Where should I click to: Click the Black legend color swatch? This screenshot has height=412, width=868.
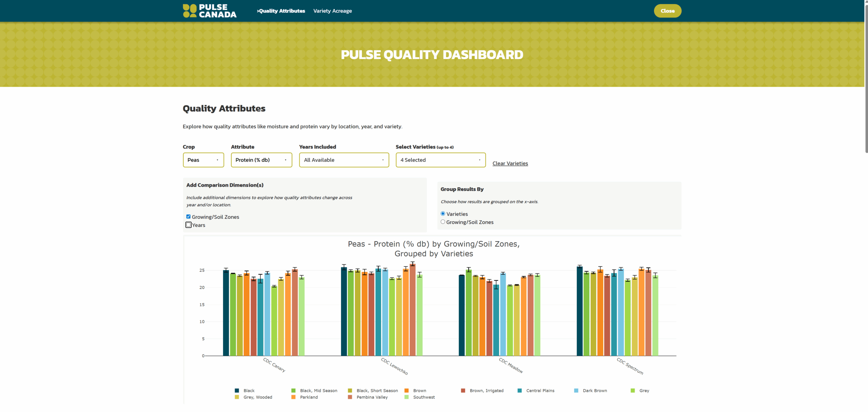(x=237, y=391)
